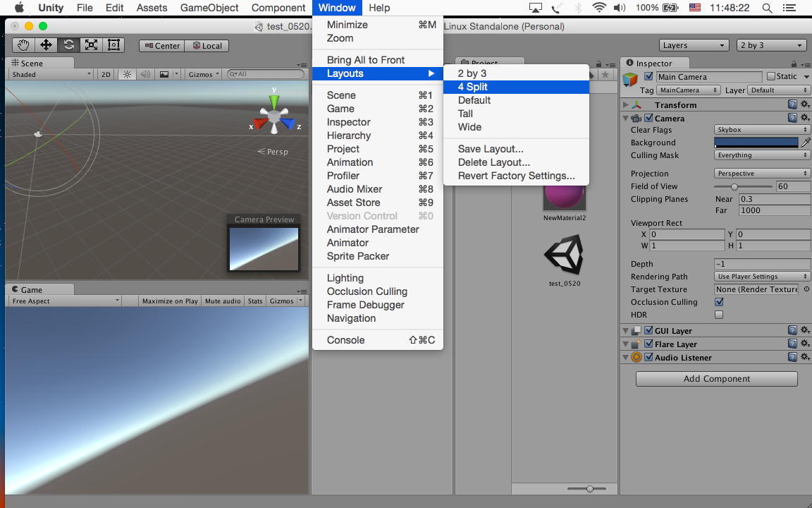Viewport: 812px width, 508px height.
Task: Click the Background color swatch
Action: point(756,142)
